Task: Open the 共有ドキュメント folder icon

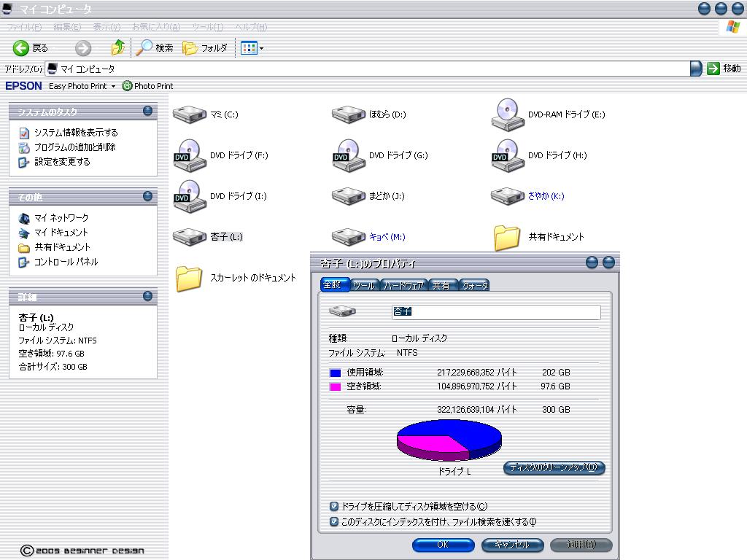Action: click(x=508, y=237)
